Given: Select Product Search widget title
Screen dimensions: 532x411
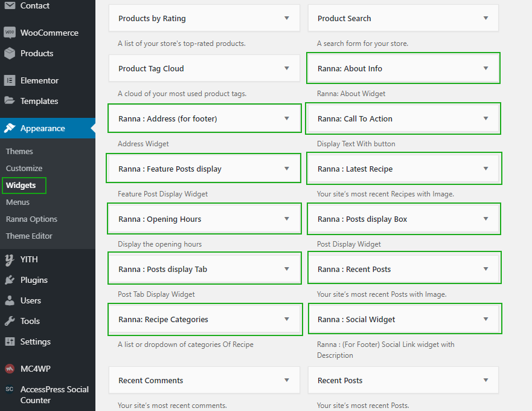Looking at the screenshot, I should (x=344, y=18).
